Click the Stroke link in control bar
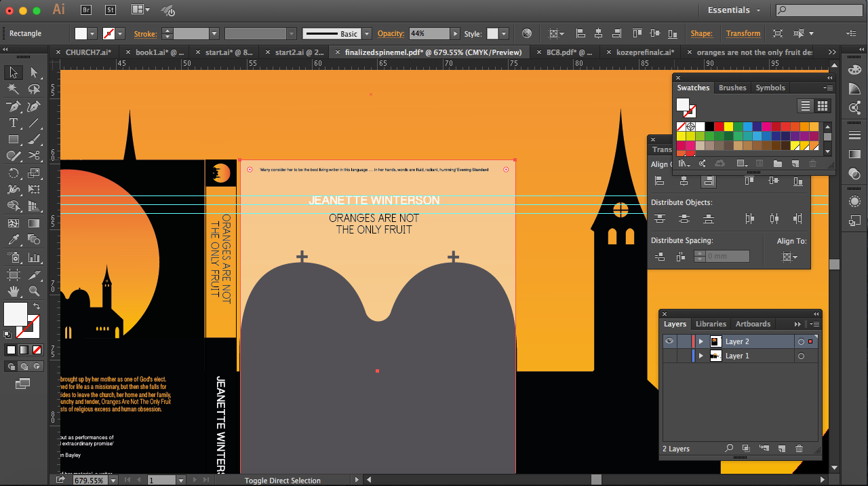Viewport: 868px width, 486px height. [145, 33]
